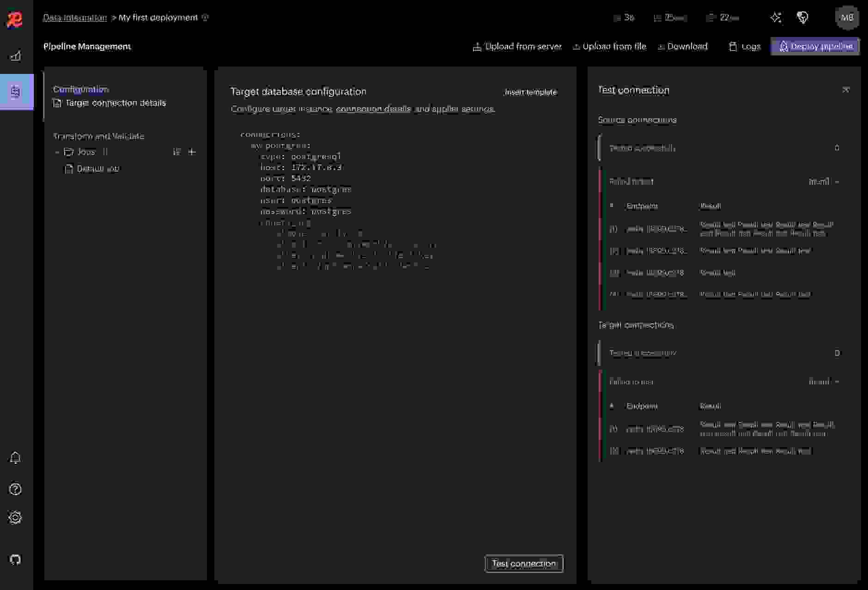Open the help question mark icon
Viewport: 868px width, 590px height.
15,489
